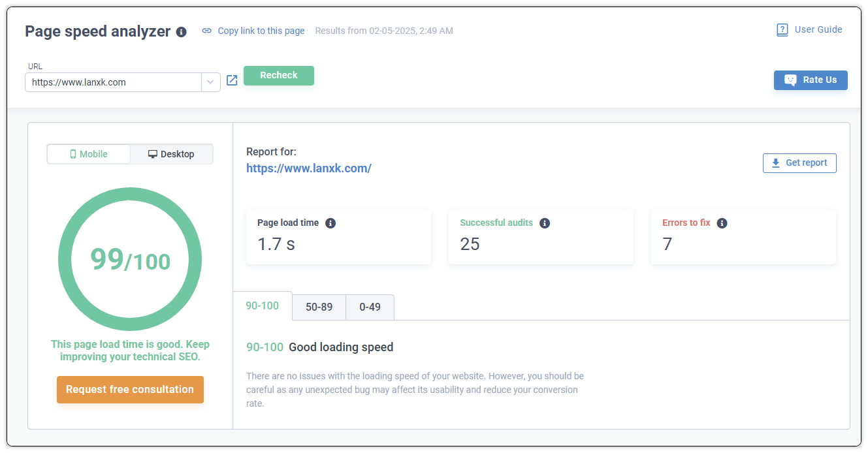Select the 90-100 score tab
The image size is (868, 453).
coord(263,306)
